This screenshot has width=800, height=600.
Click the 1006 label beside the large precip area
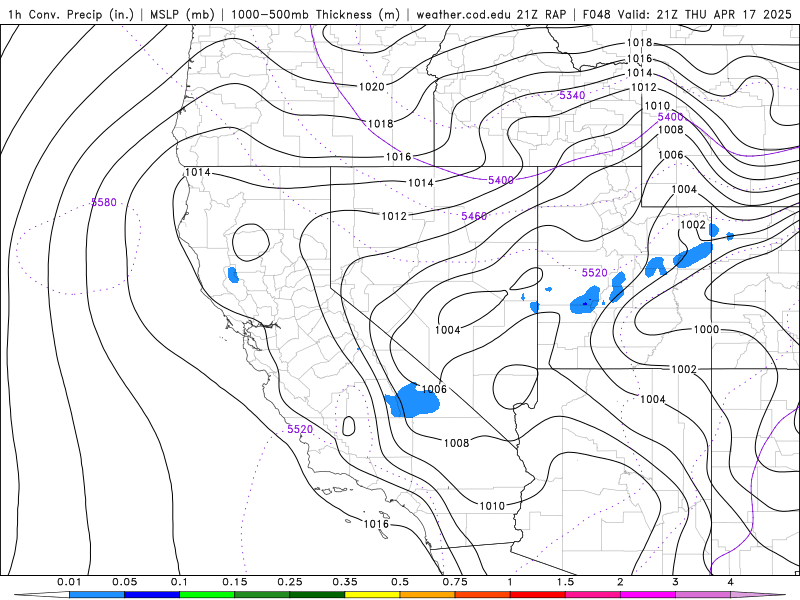coord(434,389)
